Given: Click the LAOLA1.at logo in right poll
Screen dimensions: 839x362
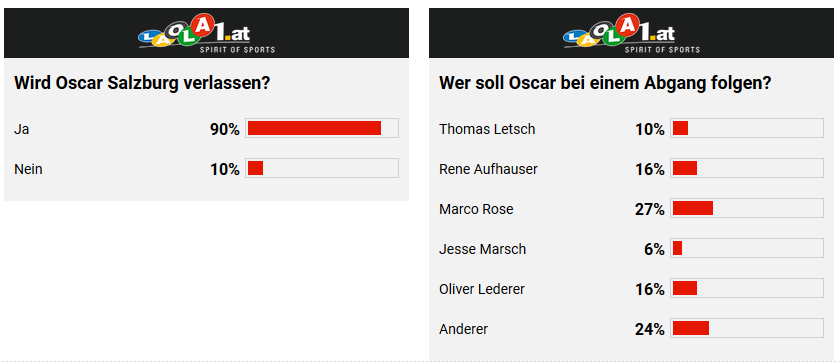Looking at the screenshot, I should (631, 33).
